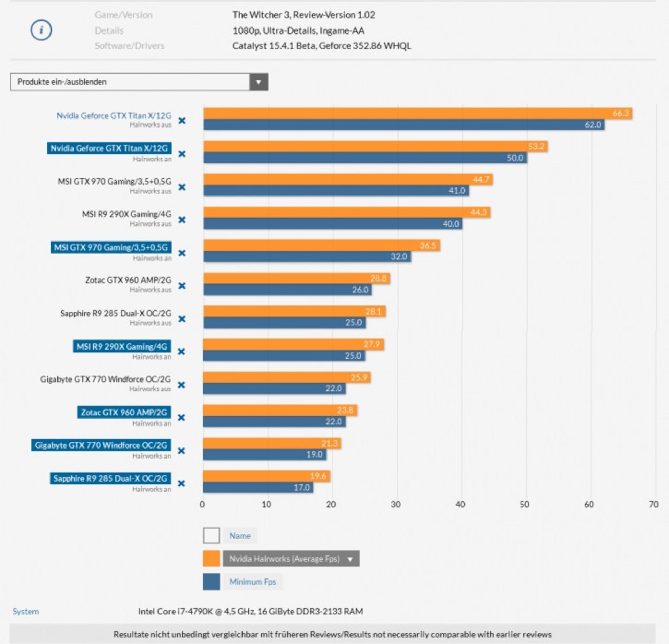Select MSI GTX 970 Gaming Hairworks aus label
This screenshot has height=644, width=669.
click(x=115, y=182)
